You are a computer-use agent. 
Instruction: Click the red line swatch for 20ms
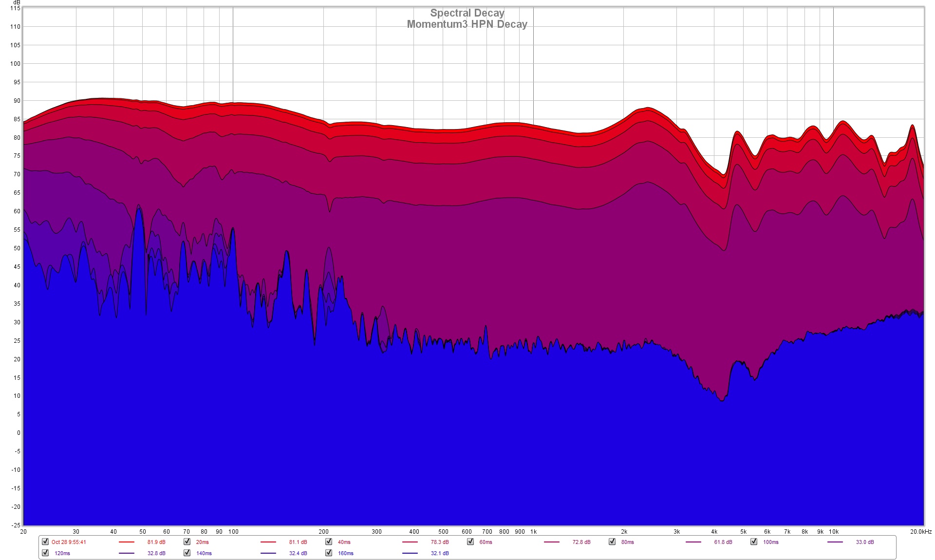tap(268, 542)
